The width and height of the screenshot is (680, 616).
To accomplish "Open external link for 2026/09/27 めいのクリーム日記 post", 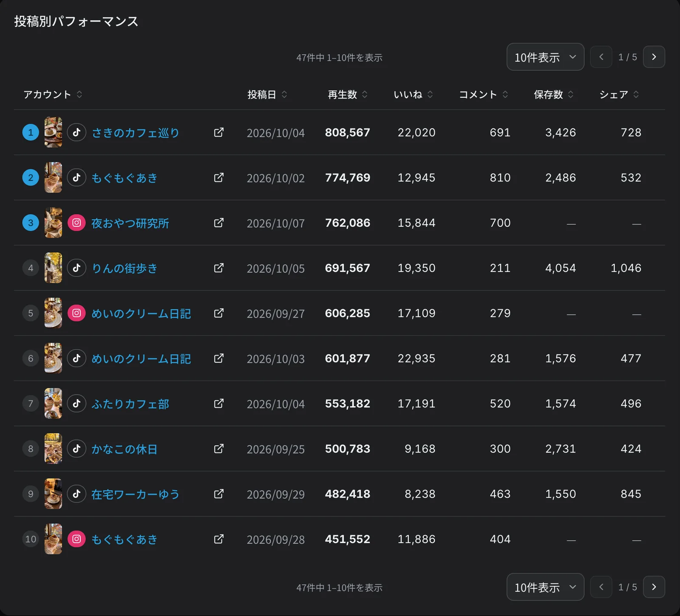I will point(219,313).
